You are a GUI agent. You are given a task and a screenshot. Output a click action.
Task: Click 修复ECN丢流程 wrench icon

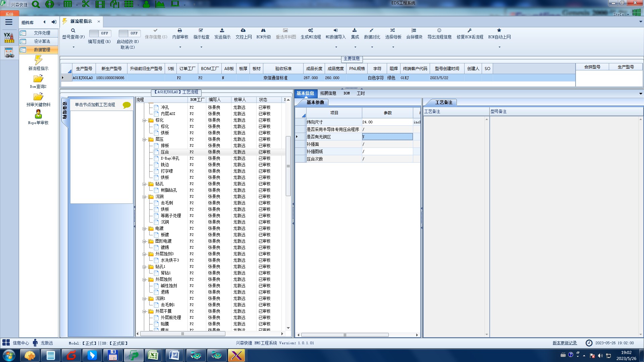pyautogui.click(x=470, y=31)
